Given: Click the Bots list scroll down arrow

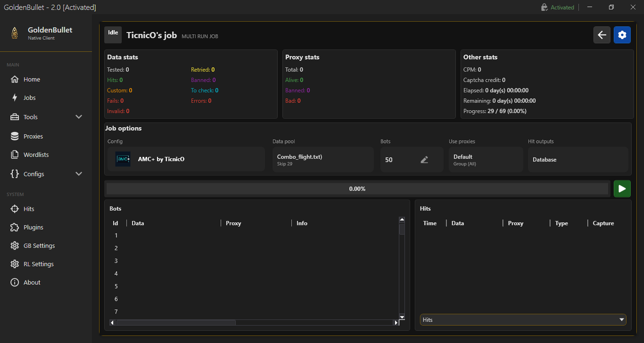Looking at the screenshot, I should tap(402, 316).
